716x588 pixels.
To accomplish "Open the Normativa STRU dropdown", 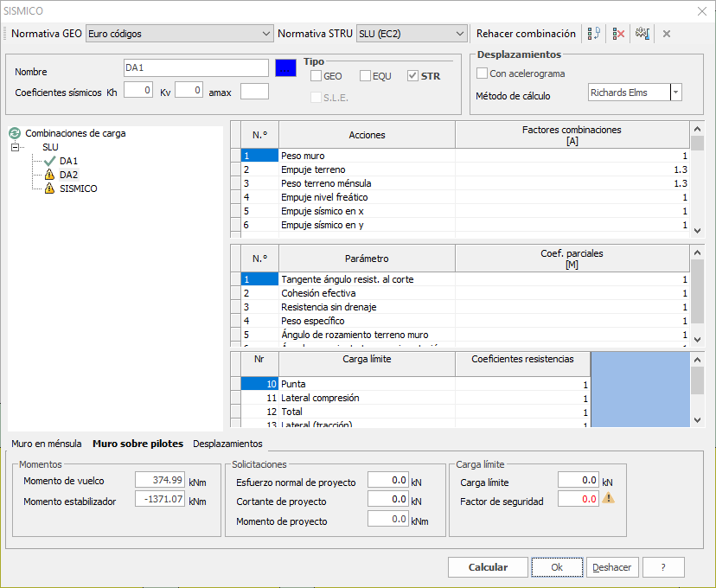I will point(460,34).
